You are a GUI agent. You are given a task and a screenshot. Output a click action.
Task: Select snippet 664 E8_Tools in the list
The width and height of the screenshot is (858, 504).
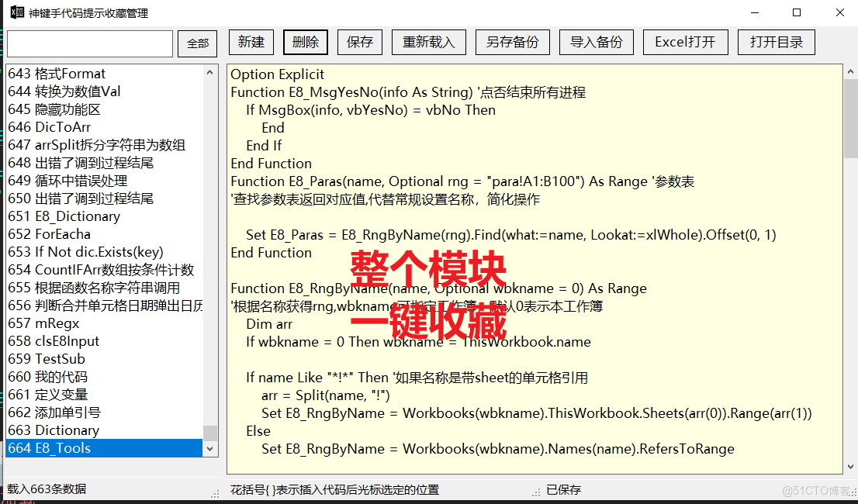(93, 448)
